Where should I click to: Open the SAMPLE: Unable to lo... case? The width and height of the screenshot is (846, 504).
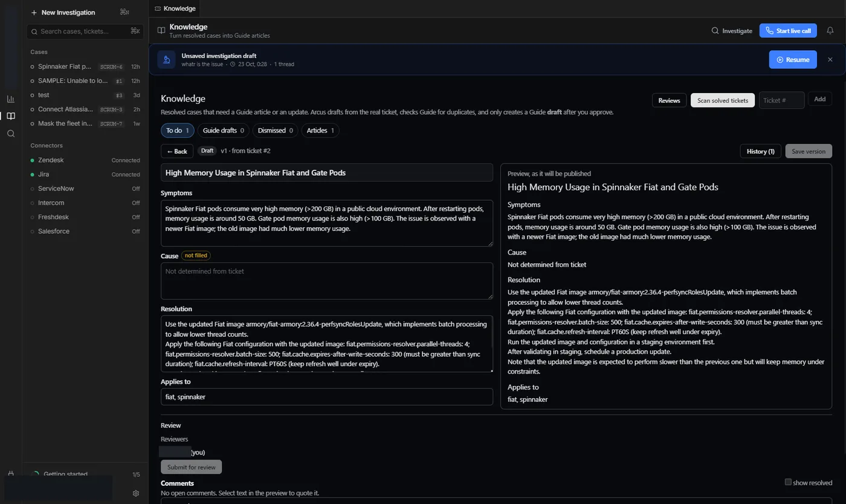(x=85, y=81)
